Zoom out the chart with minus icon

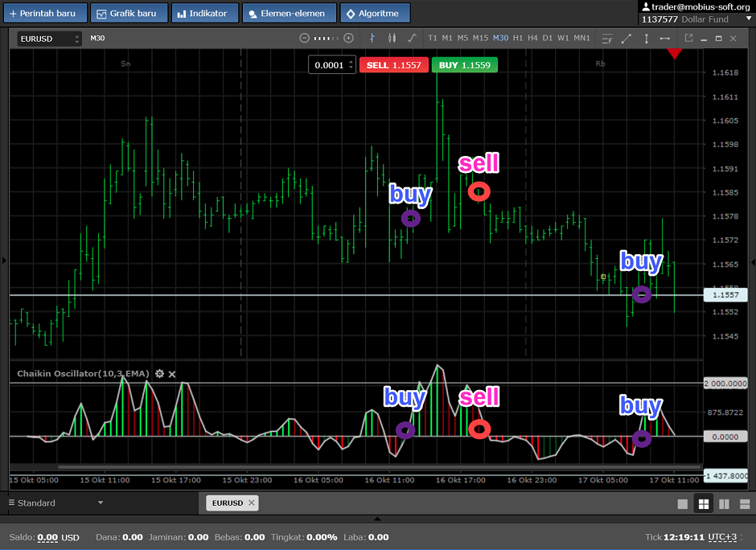click(x=304, y=38)
